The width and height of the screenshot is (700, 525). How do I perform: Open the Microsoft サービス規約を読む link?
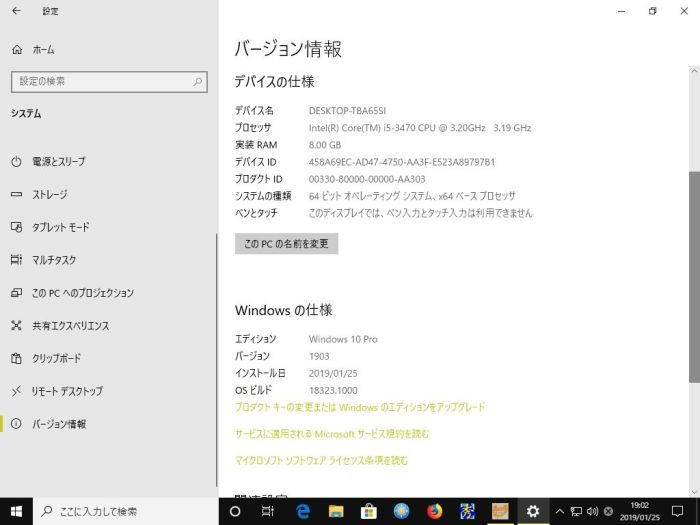[332, 434]
